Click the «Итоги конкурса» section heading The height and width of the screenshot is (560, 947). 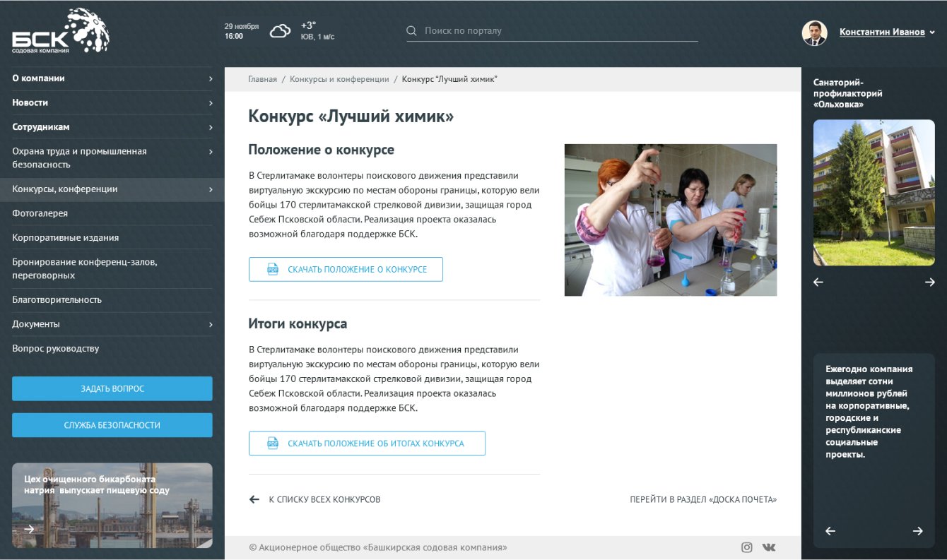298,324
